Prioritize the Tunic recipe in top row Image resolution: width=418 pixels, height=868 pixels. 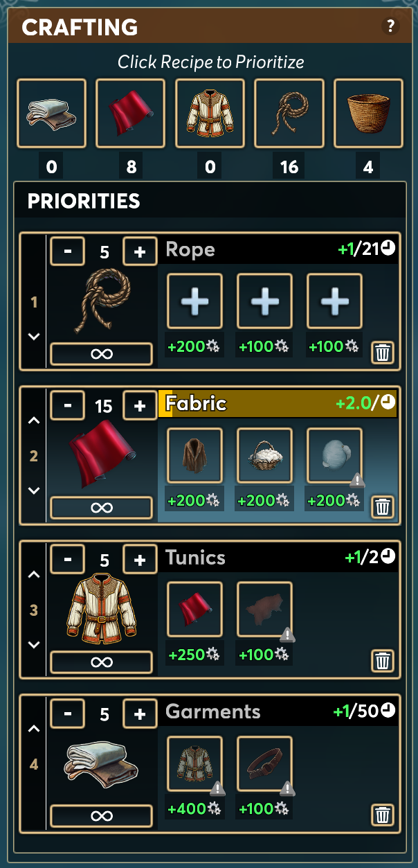pyautogui.click(x=210, y=113)
